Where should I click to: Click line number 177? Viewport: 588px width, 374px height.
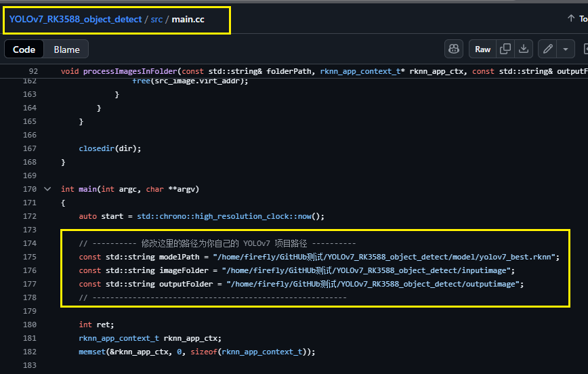(30, 284)
